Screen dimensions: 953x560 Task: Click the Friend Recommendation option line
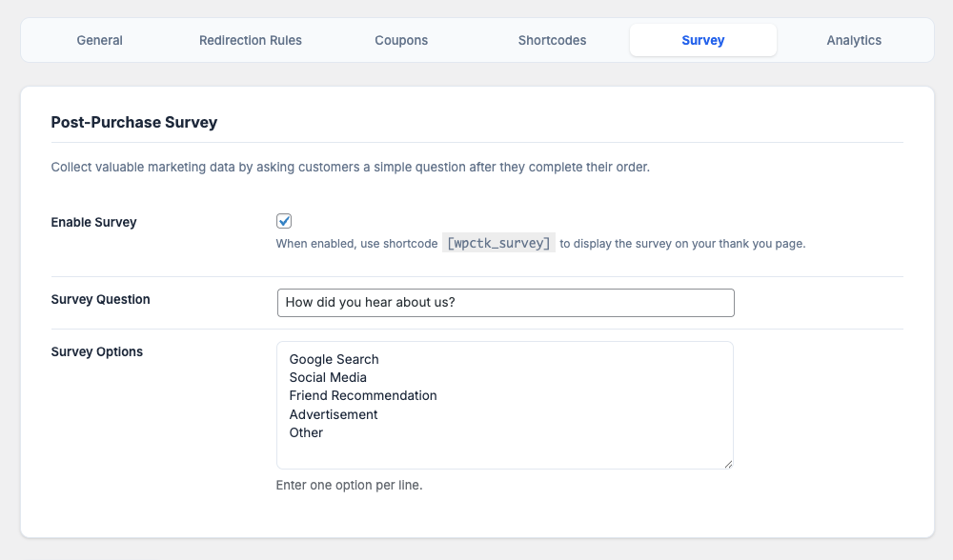(363, 395)
